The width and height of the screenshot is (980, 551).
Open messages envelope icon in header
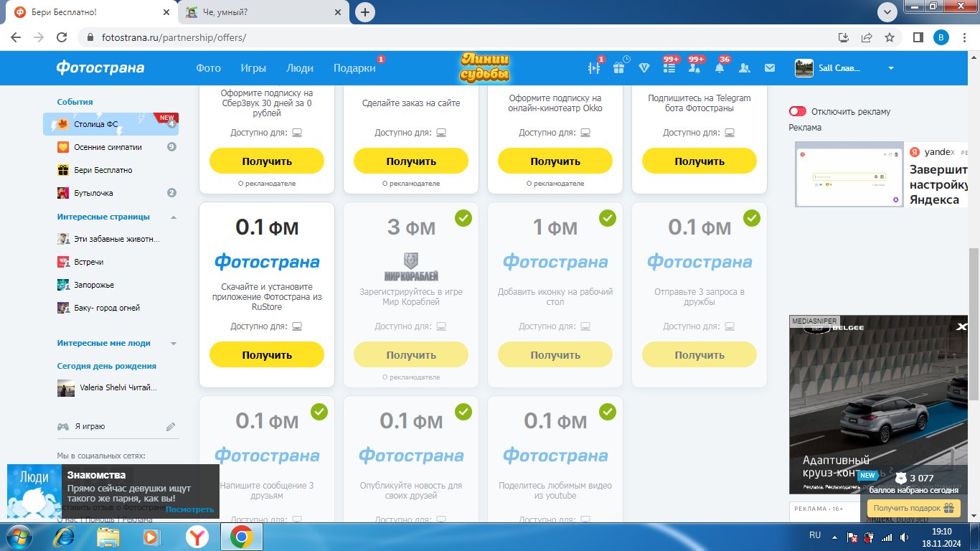pos(770,68)
